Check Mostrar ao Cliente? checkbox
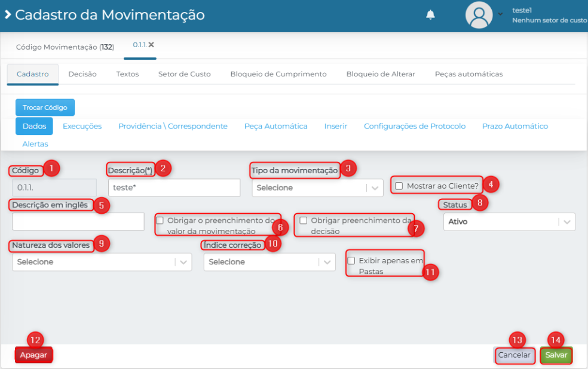The image size is (588, 369). [399, 186]
